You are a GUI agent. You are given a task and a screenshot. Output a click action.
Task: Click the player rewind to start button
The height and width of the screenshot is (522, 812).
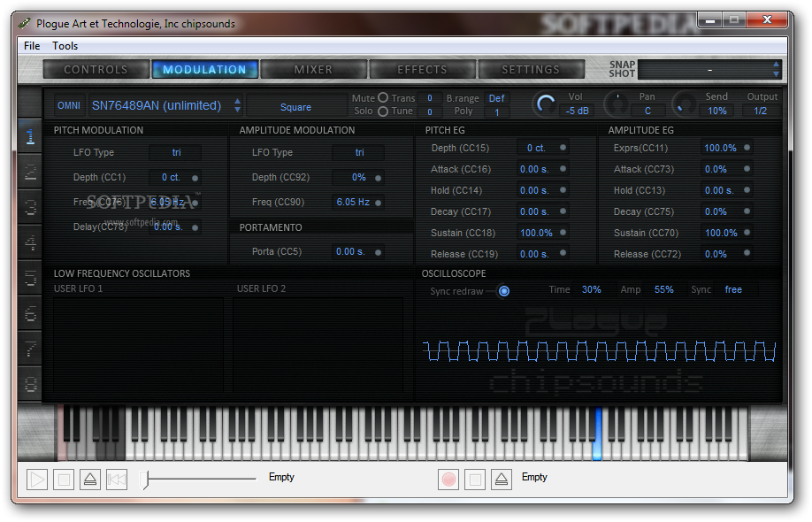117,480
